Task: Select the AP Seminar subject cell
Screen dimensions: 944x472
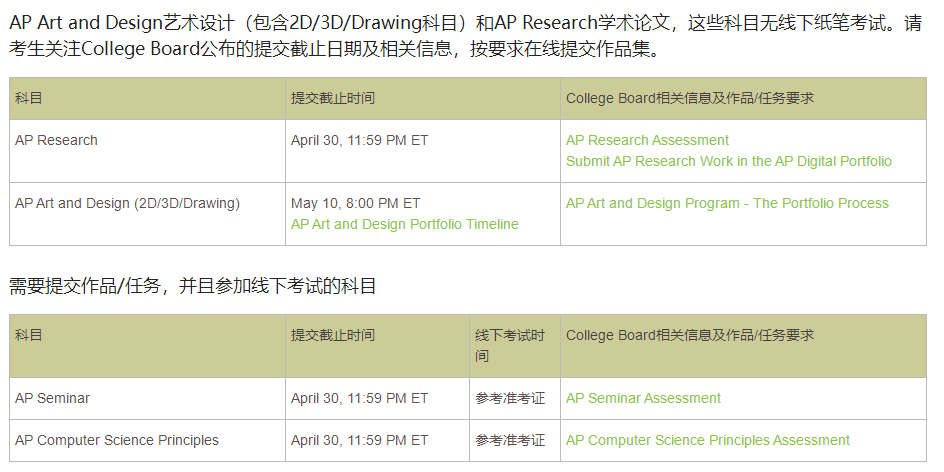Action: click(x=148, y=399)
